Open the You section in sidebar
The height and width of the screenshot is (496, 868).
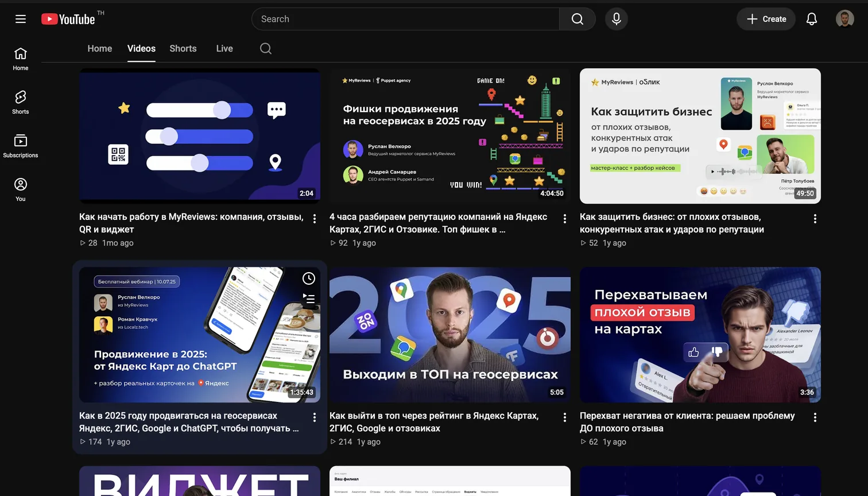(21, 190)
